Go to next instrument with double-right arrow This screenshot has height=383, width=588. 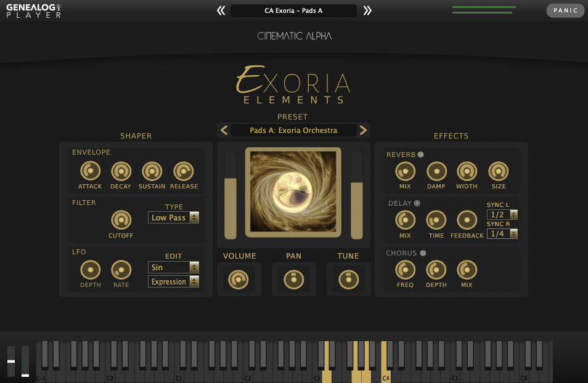(367, 10)
